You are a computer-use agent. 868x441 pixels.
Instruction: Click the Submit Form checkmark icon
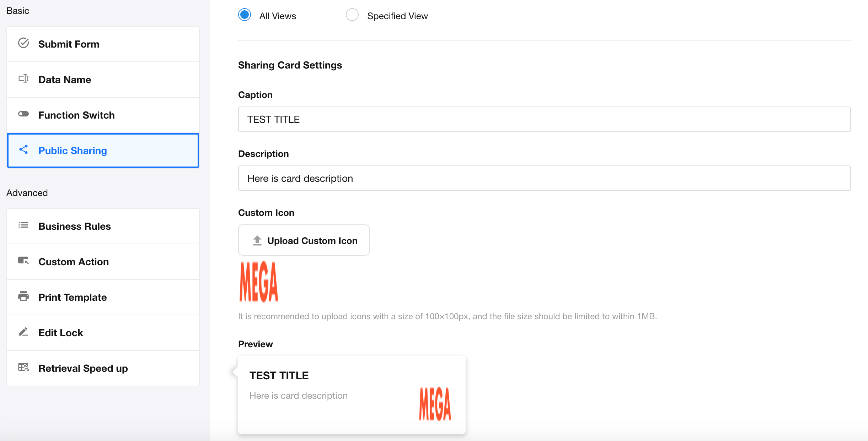click(x=23, y=43)
